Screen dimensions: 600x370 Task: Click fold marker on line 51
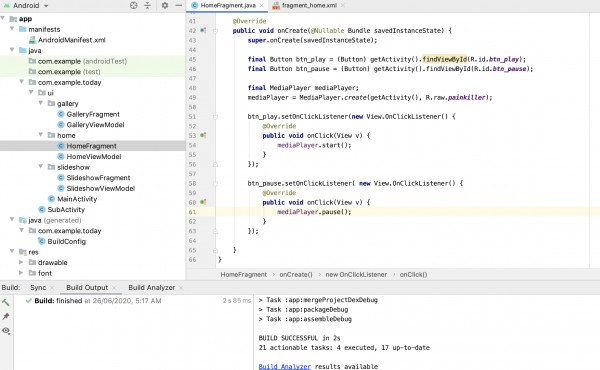tap(215, 116)
